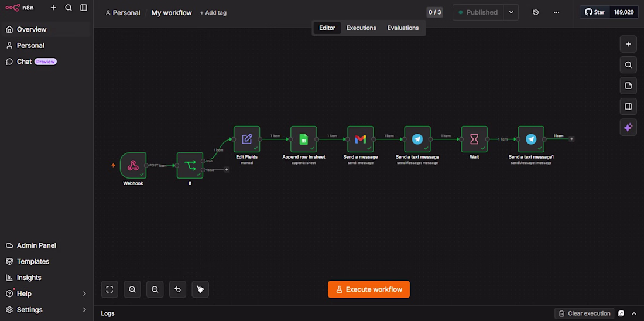Click the 189,020 star count
Viewport: 644px width, 321px height.
pyautogui.click(x=624, y=12)
